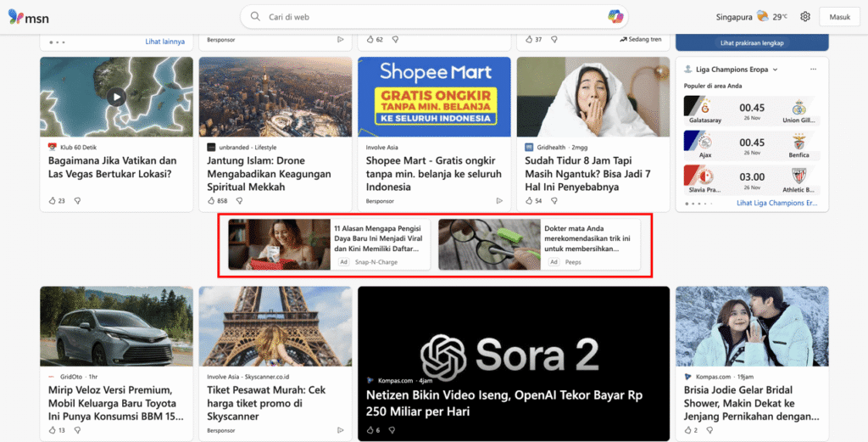
Task: Dislike the Vatikan dan Las Vegas article
Action: tap(77, 201)
